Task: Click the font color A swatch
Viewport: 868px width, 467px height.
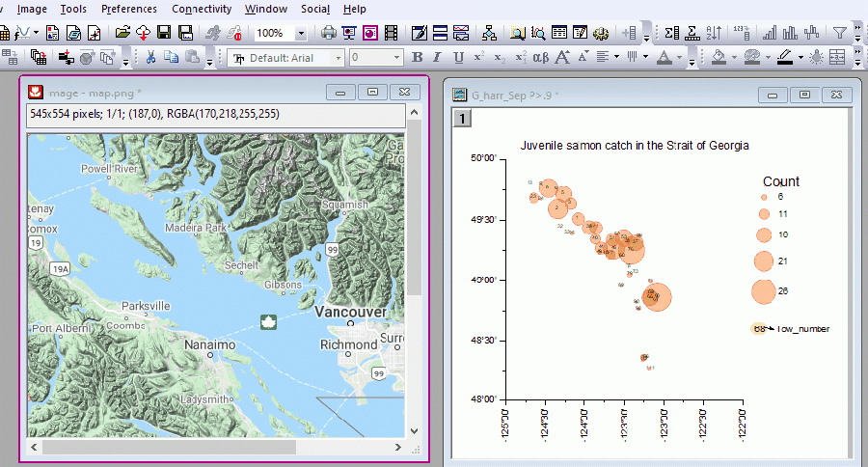Action: pos(664,58)
